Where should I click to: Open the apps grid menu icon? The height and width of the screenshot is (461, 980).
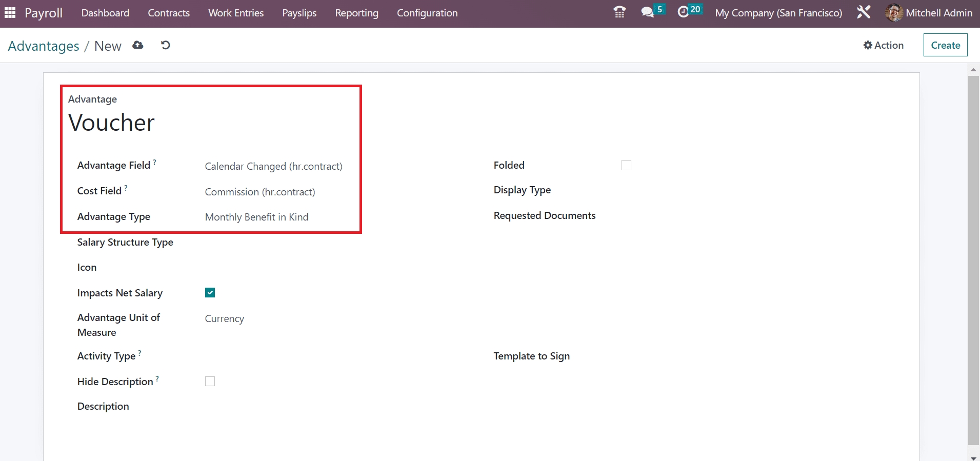(x=10, y=13)
